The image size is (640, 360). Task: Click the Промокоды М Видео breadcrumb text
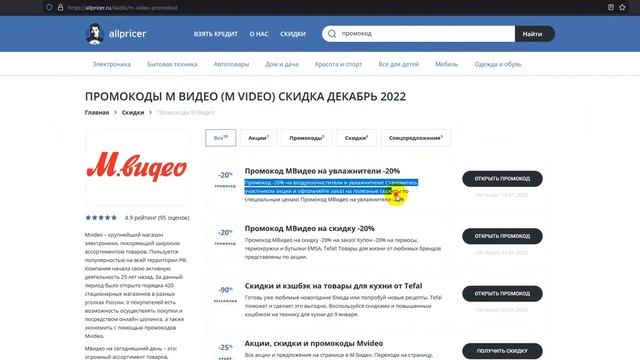[186, 112]
